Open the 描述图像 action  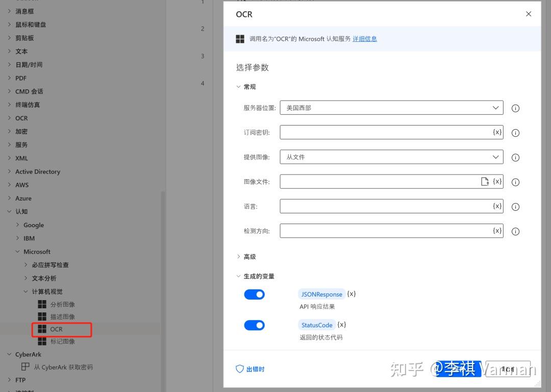coord(62,316)
